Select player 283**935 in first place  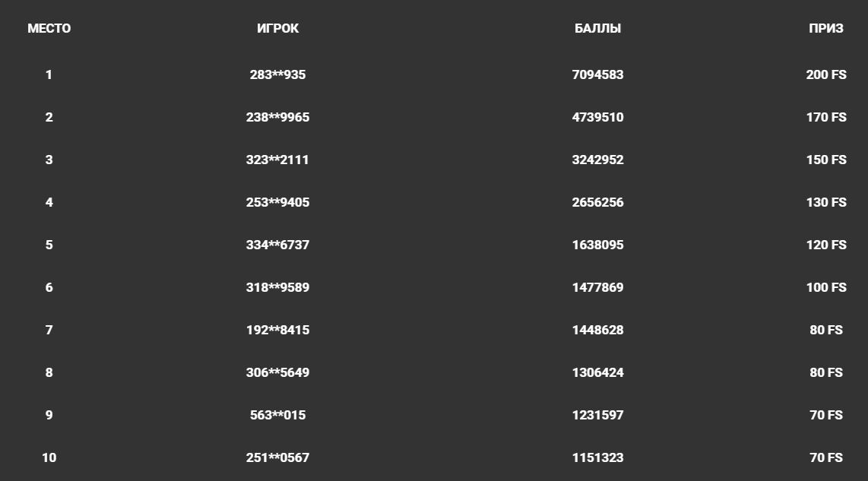pos(277,75)
